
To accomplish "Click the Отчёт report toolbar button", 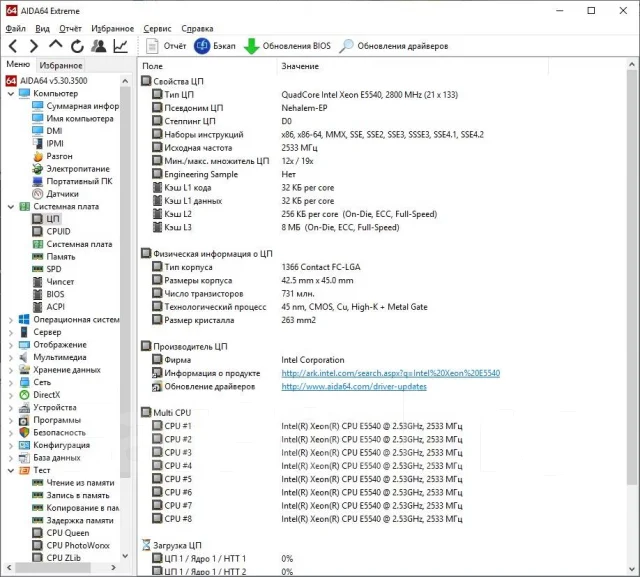I will 166,46.
